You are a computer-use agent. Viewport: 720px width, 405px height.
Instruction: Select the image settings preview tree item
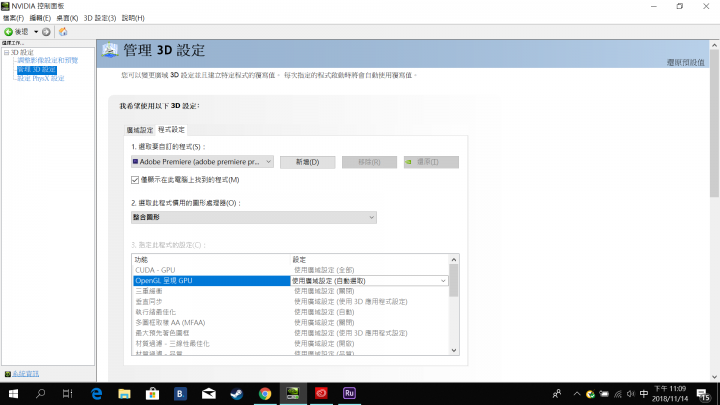point(48,60)
